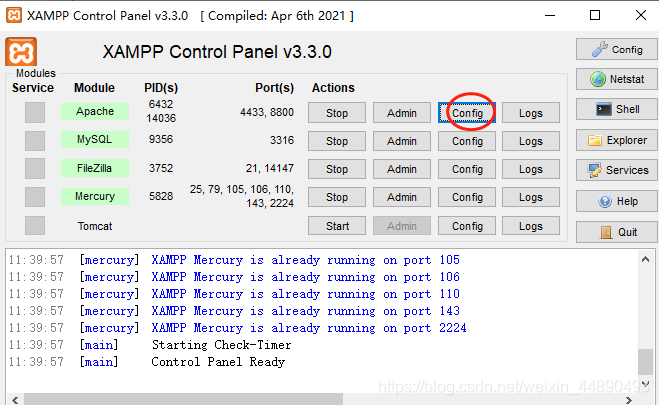Open Mercury Admin
This screenshot has height=405, width=659.
402,197
